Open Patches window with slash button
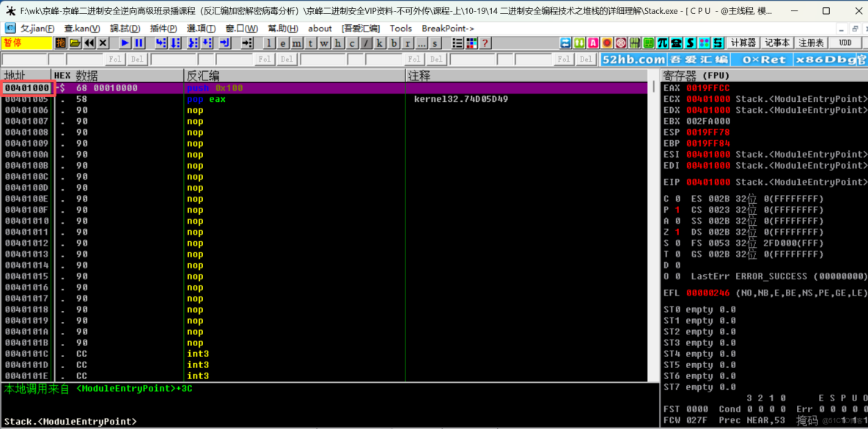The height and width of the screenshot is (429, 868). (366, 43)
